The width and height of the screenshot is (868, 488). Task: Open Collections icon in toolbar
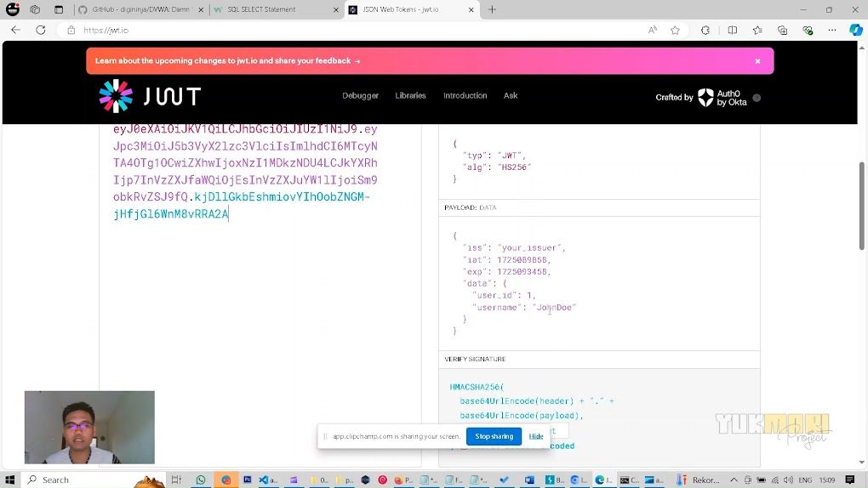[x=782, y=30]
